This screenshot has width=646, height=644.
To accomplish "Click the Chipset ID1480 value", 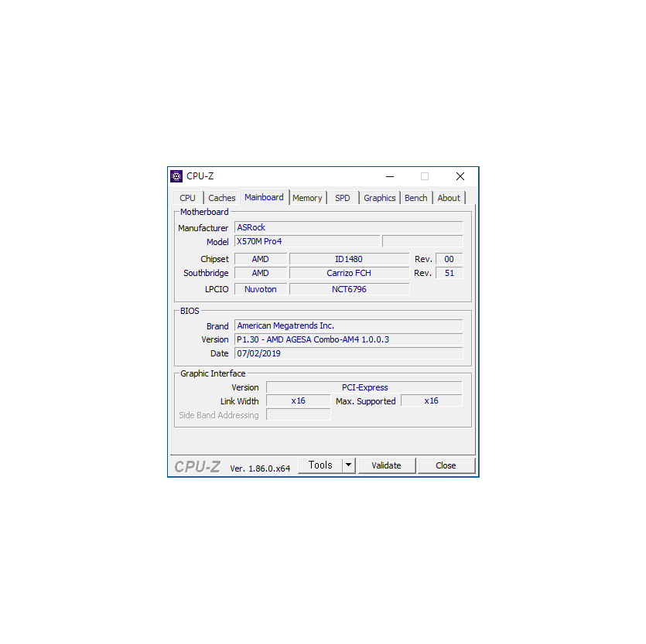I will coord(350,259).
